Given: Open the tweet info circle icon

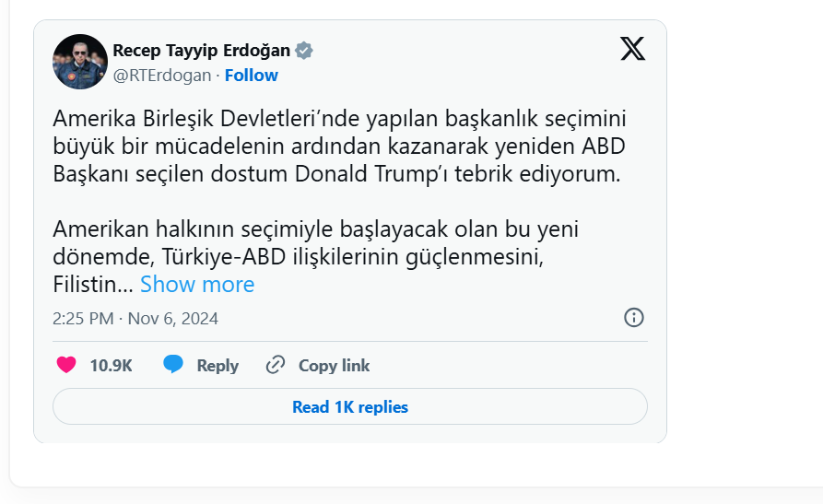Looking at the screenshot, I should click(x=634, y=318).
